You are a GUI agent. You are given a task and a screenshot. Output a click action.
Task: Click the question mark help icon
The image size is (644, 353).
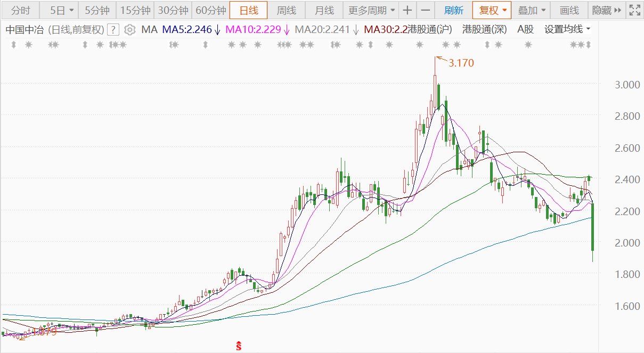click(113, 30)
